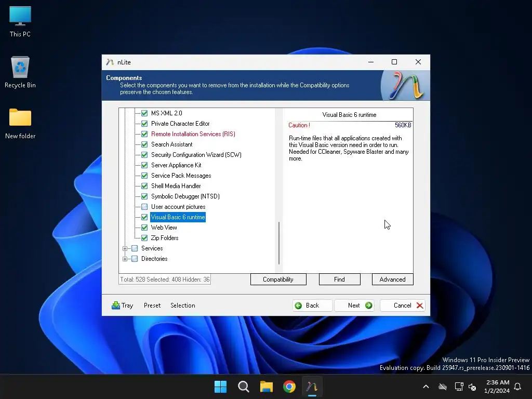
Task: Check the Directories group checkbox
Action: tap(135, 259)
